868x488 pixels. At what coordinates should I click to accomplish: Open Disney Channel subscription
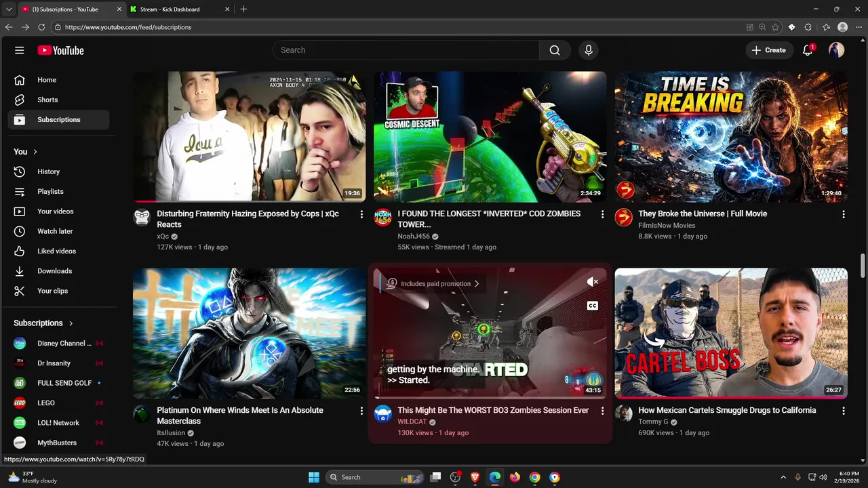[58, 343]
